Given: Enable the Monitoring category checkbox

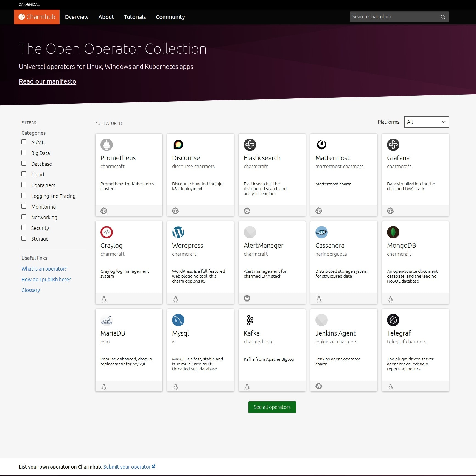Looking at the screenshot, I should pos(24,206).
